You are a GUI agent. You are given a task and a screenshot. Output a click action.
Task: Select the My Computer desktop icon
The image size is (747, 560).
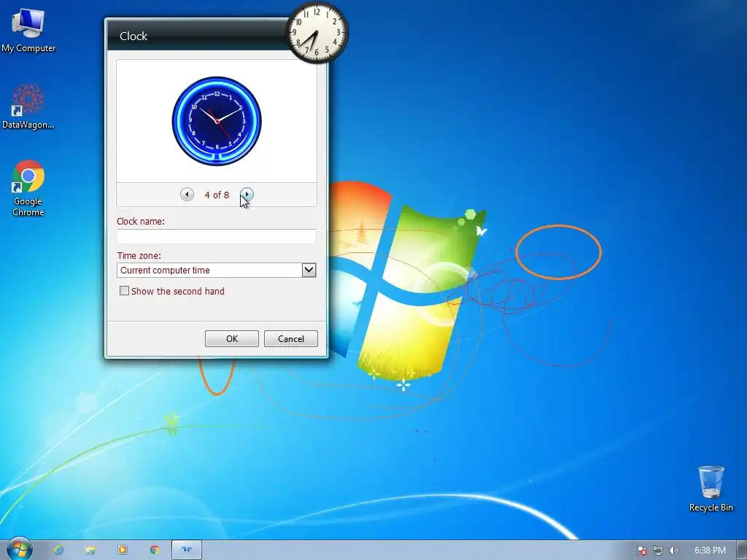pyautogui.click(x=28, y=30)
